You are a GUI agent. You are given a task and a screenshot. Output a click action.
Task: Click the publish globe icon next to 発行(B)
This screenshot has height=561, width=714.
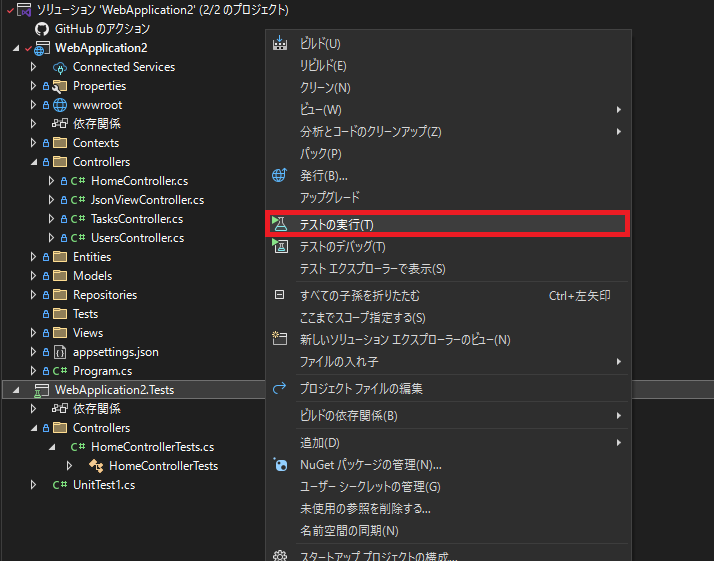(x=280, y=175)
